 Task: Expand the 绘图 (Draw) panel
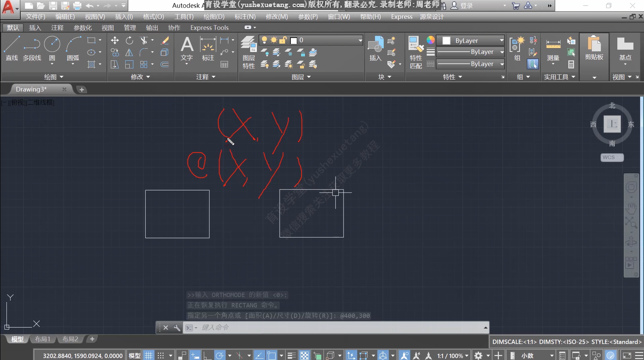tap(53, 77)
